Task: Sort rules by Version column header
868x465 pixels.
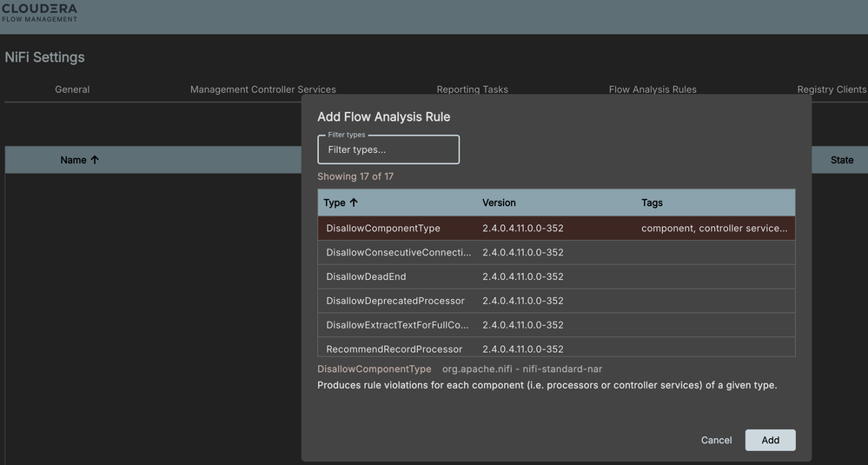Action: 499,203
